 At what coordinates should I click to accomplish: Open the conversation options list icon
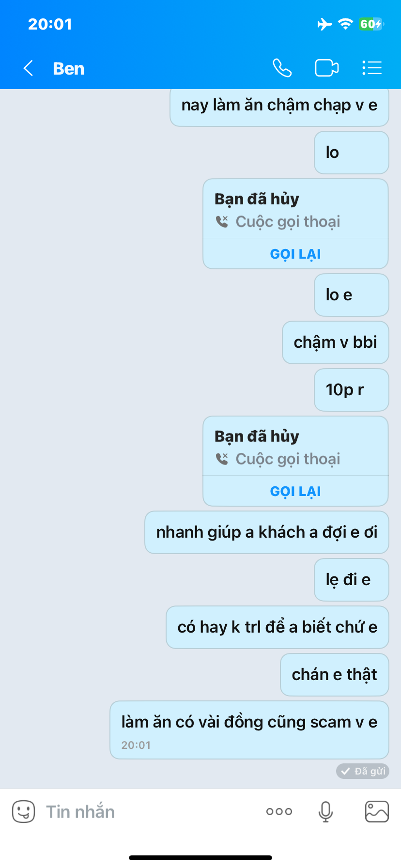[x=372, y=68]
